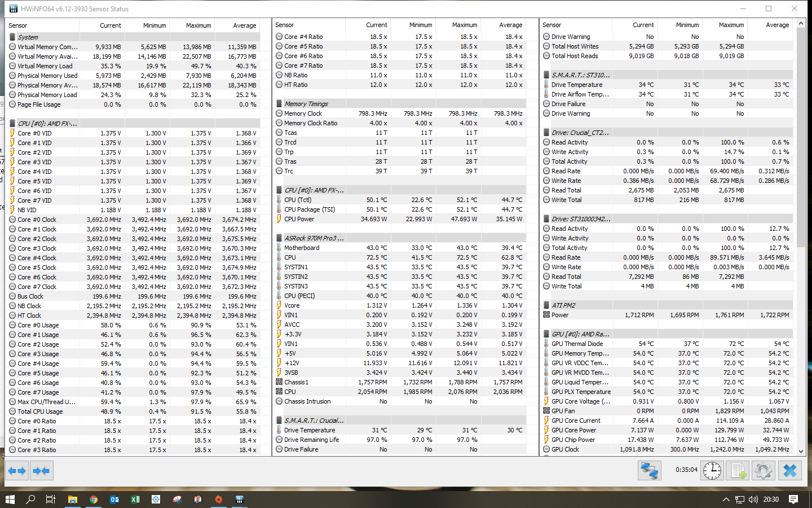Click the lightning icon beside Vcore
Viewport: 812px width, 508px height.
(x=279, y=305)
